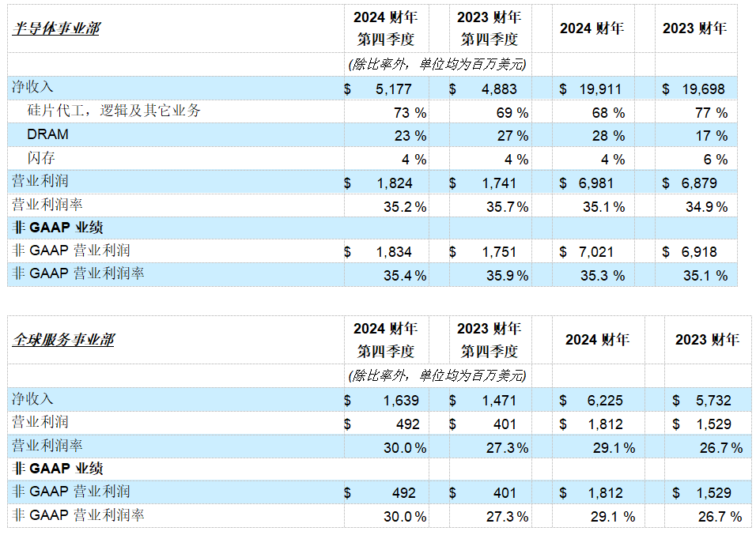Click the 半导体事业部 table heading
The height and width of the screenshot is (535, 756).
(56, 28)
